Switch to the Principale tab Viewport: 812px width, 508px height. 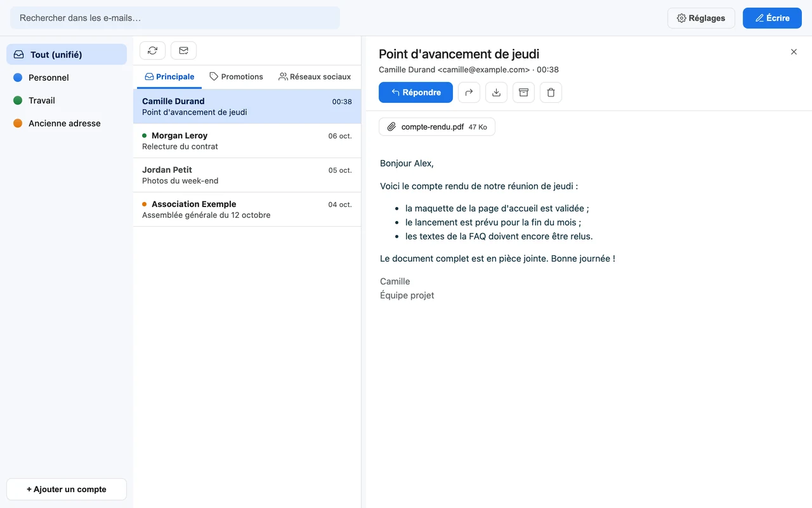(169, 77)
